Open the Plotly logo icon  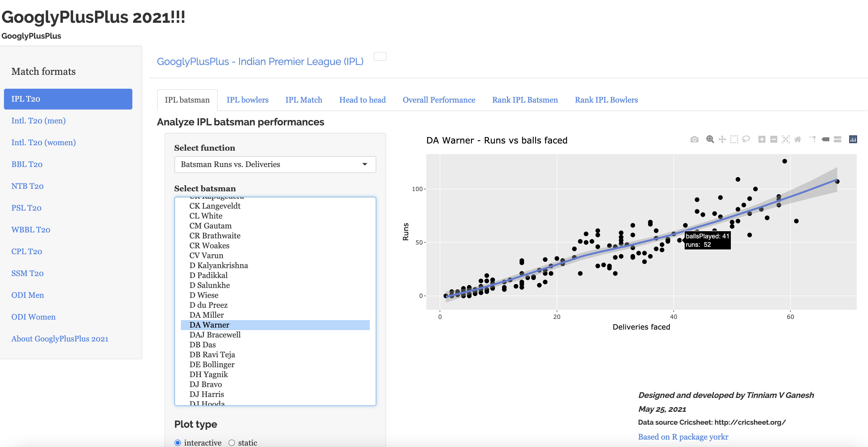click(x=853, y=140)
